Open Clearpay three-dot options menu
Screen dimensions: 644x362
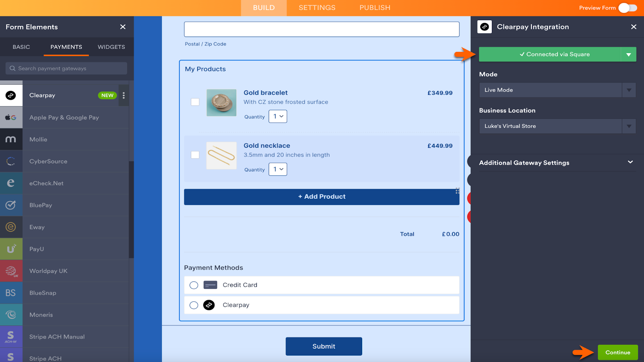click(124, 95)
